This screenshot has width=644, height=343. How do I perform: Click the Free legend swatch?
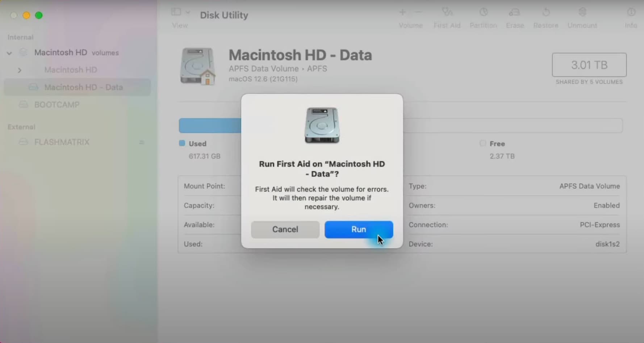tap(483, 143)
